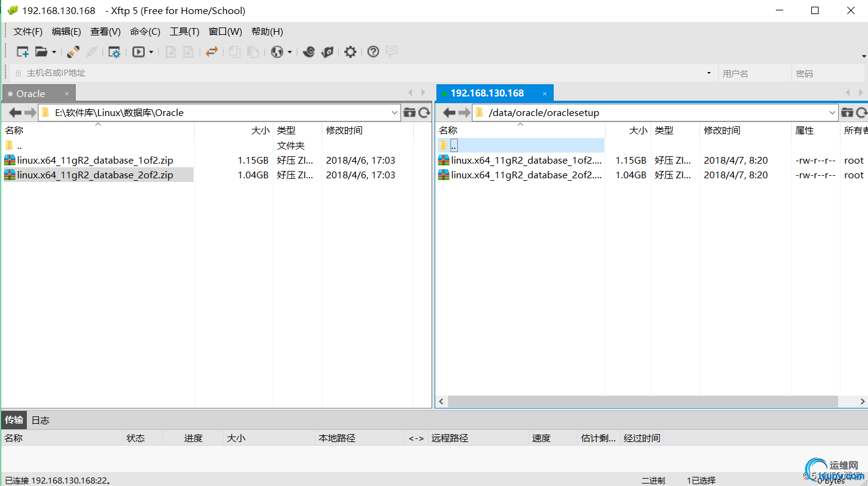Click the 密码 input field
The width and height of the screenshot is (868, 486).
[828, 73]
